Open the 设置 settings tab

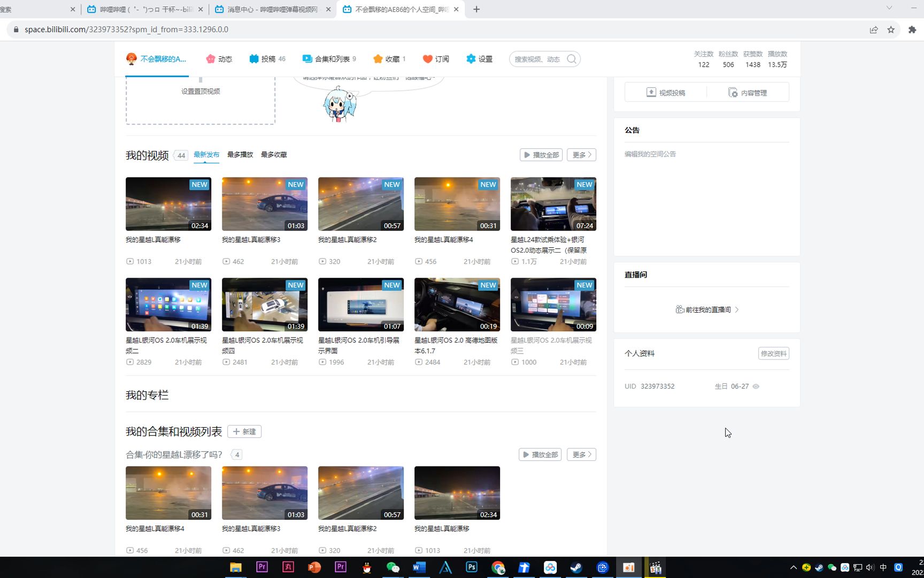479,59
